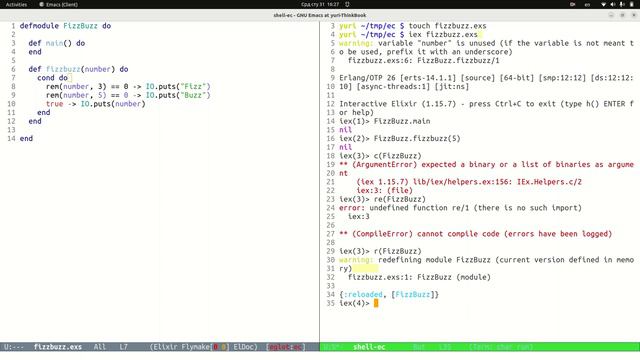
Task: Open the clock and calendar in top bar
Action: coord(320,4)
